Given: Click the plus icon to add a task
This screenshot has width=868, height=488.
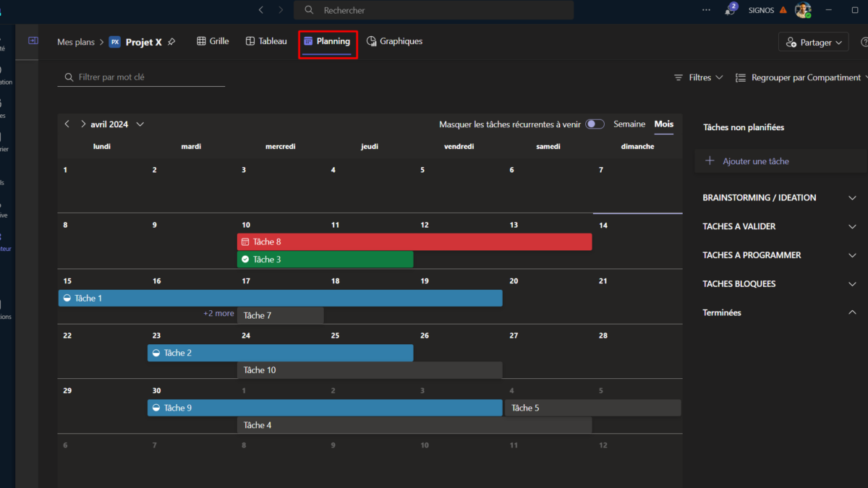Looking at the screenshot, I should click(710, 161).
